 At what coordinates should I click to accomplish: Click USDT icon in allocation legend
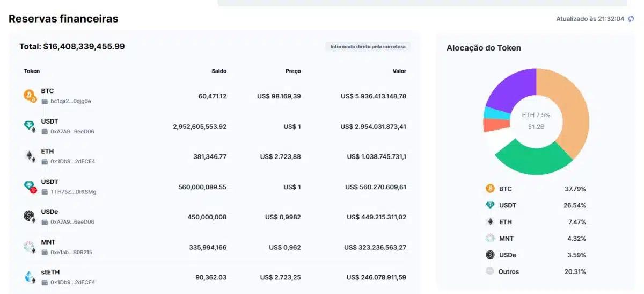click(489, 205)
